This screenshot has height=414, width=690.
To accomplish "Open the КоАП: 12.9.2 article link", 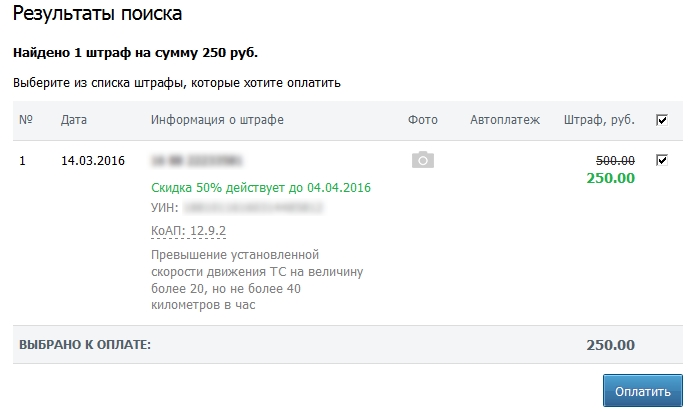I will point(188,231).
